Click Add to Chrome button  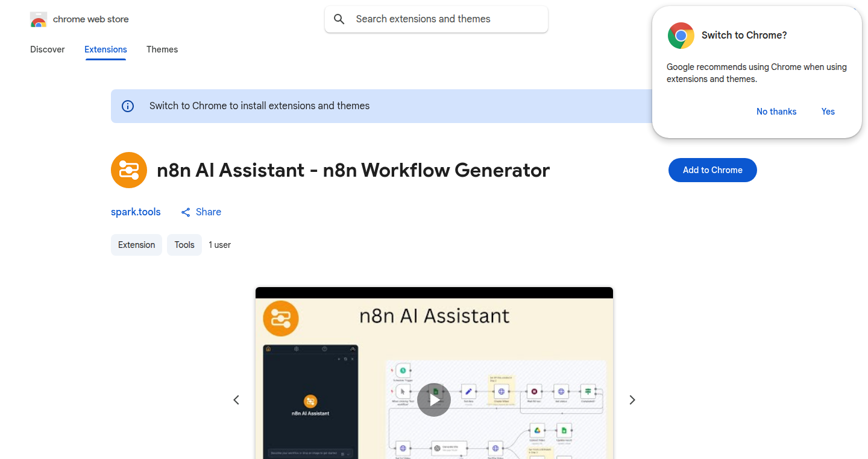(x=712, y=170)
